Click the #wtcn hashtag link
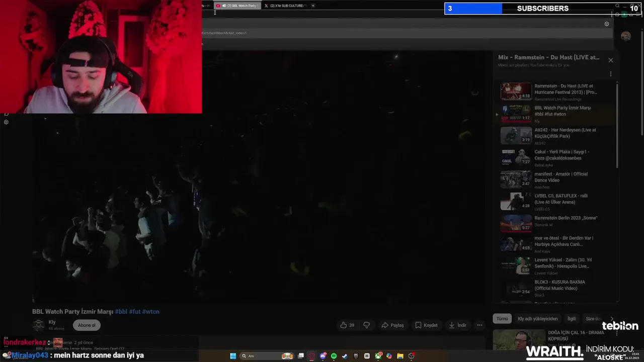644x362 pixels. coord(151,312)
